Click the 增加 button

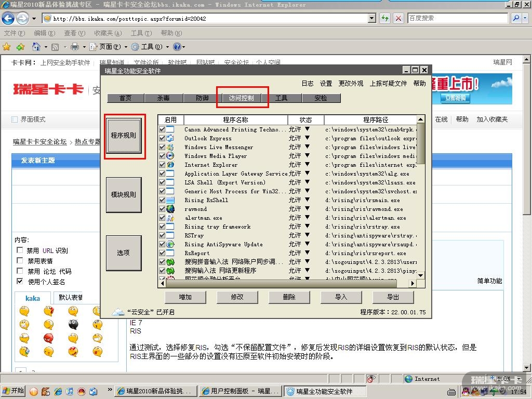tap(185, 297)
